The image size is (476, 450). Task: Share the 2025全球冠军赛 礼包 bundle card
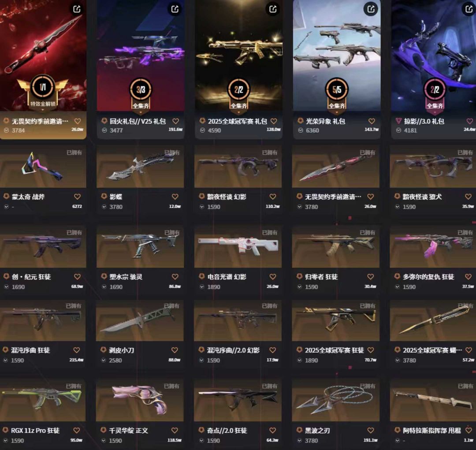coord(273,9)
